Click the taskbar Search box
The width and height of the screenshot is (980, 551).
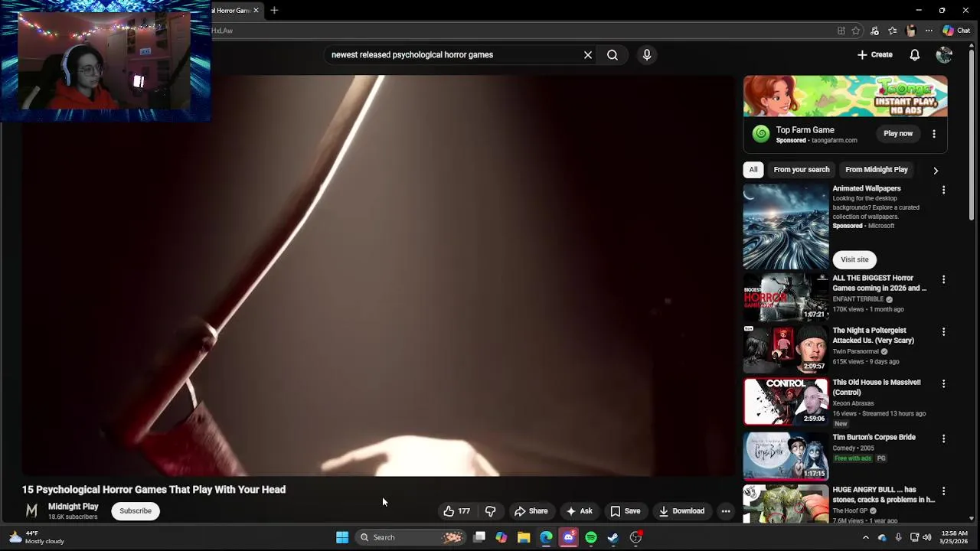click(411, 537)
